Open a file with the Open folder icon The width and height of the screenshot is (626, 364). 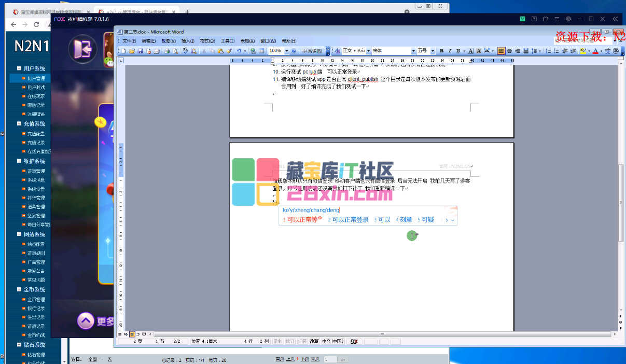(x=132, y=51)
